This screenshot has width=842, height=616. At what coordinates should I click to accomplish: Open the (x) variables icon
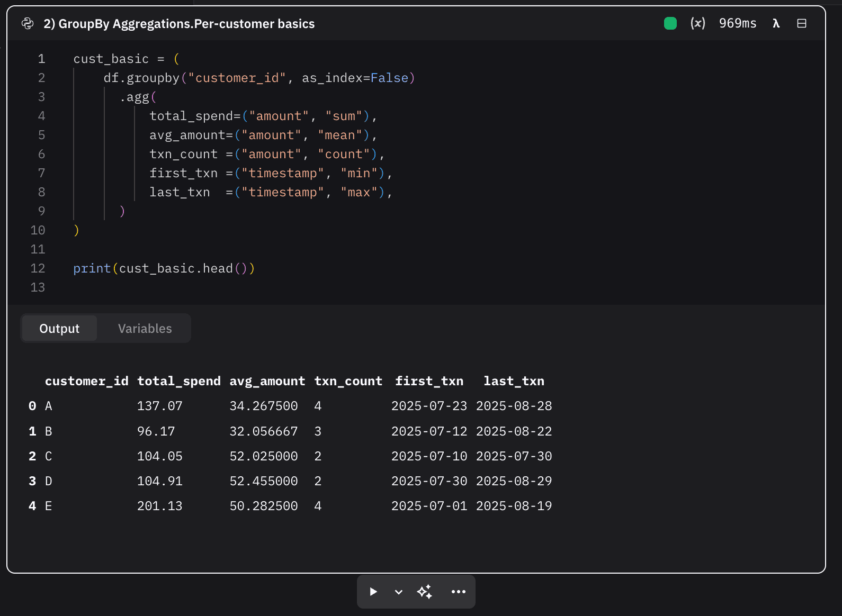point(697,23)
